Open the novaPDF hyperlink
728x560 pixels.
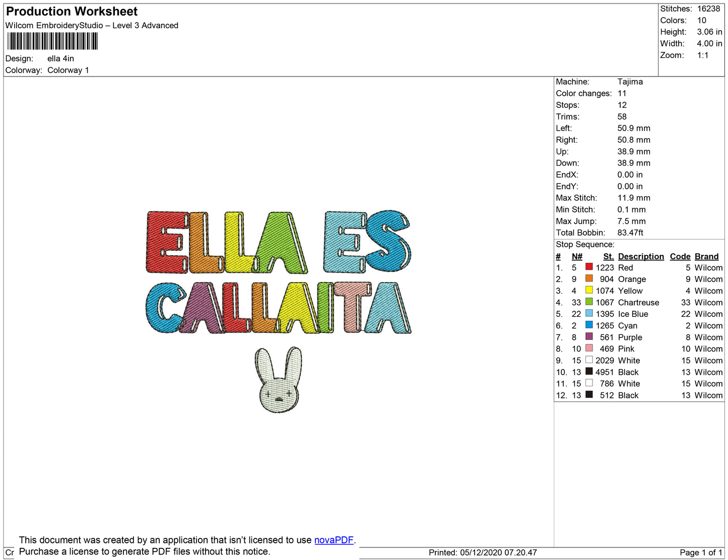point(334,540)
